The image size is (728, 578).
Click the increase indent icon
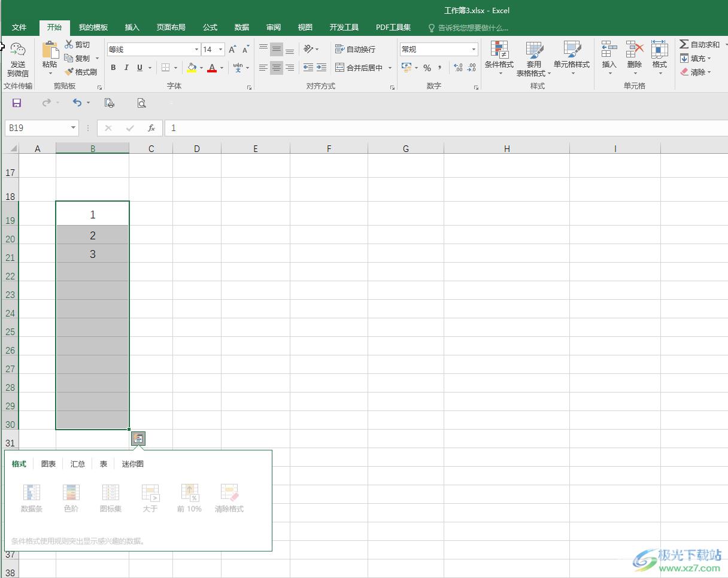pyautogui.click(x=321, y=68)
